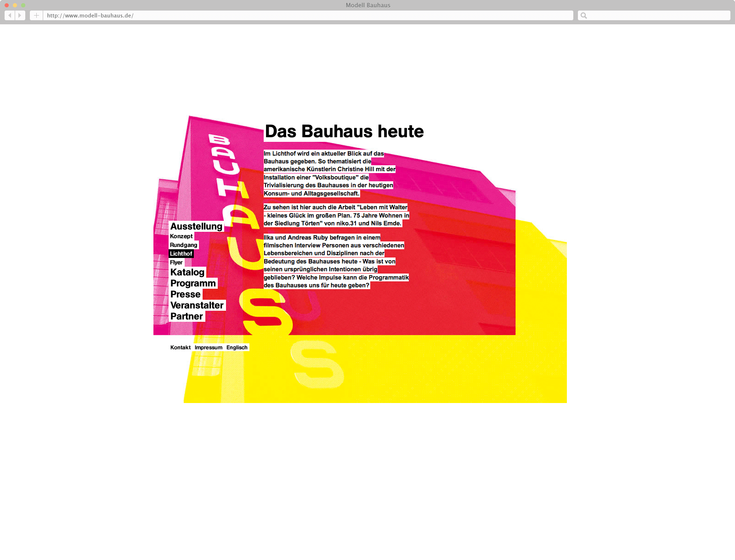This screenshot has height=560, width=735.
Task: Open the Rundgang subpage
Action: [184, 245]
